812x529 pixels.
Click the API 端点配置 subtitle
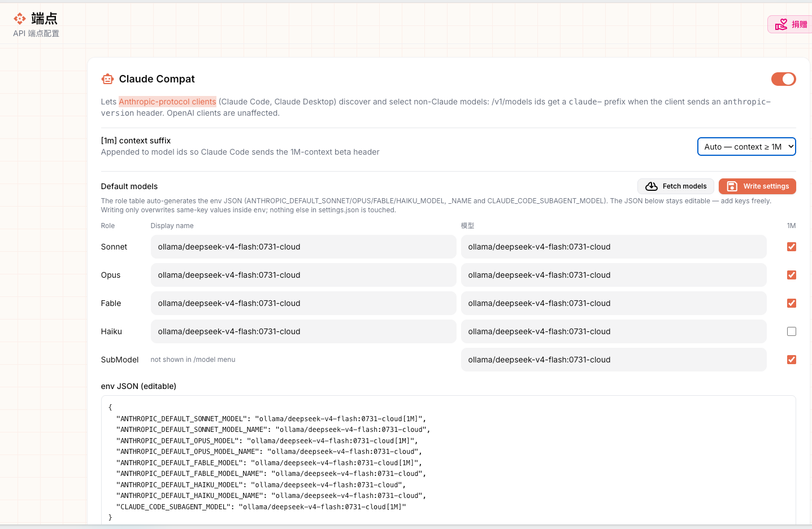(x=36, y=33)
